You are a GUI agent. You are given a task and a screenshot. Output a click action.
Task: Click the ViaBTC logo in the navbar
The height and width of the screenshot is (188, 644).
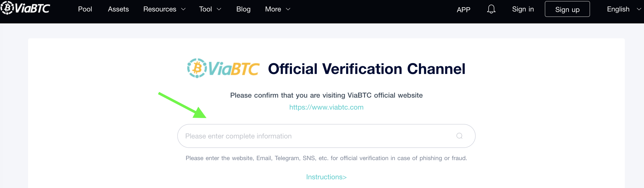[x=25, y=8]
